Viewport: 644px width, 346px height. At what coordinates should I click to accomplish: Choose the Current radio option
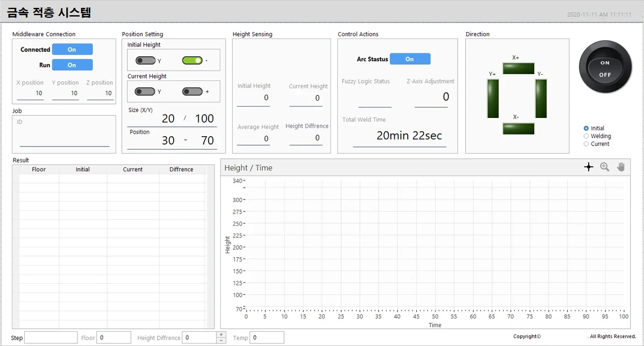point(586,144)
